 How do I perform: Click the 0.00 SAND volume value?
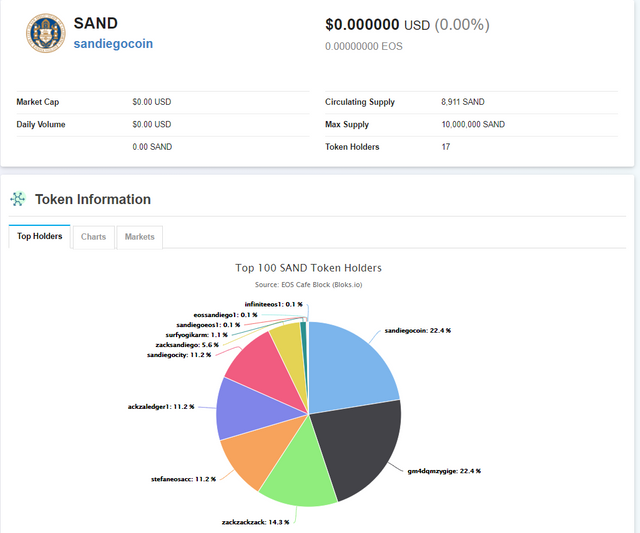(152, 147)
